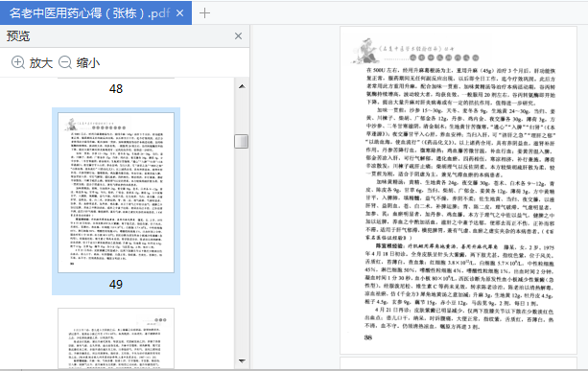Screen dimensions: 588x371
Task: Close the 名老中医用药心得 PDF tab
Action: coord(180,13)
